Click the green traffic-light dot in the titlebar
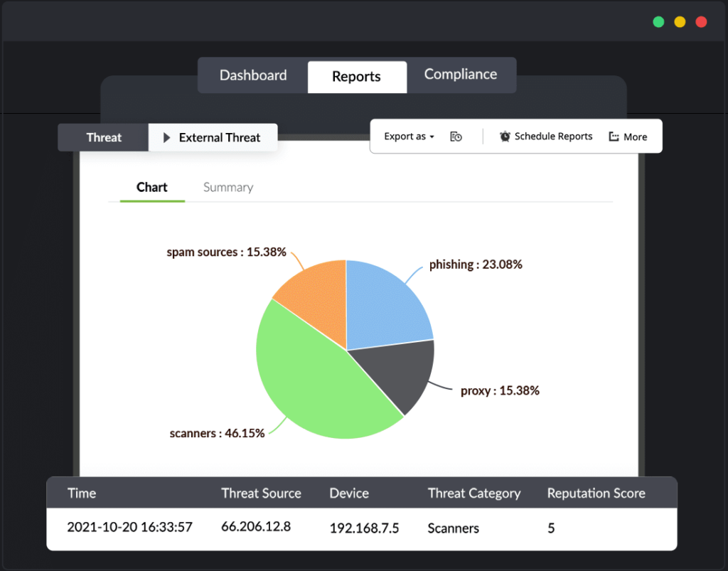 (658, 21)
